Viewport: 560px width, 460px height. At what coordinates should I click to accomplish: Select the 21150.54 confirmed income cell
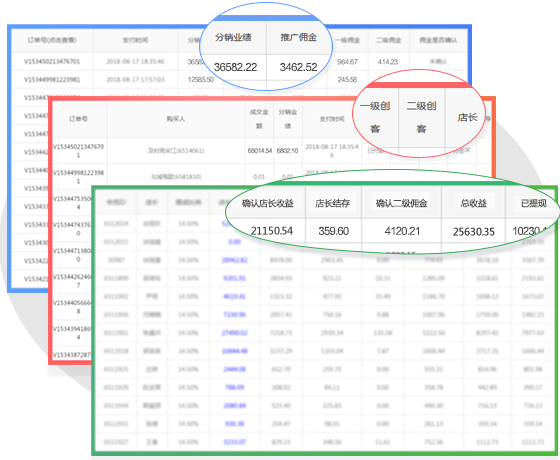click(272, 231)
